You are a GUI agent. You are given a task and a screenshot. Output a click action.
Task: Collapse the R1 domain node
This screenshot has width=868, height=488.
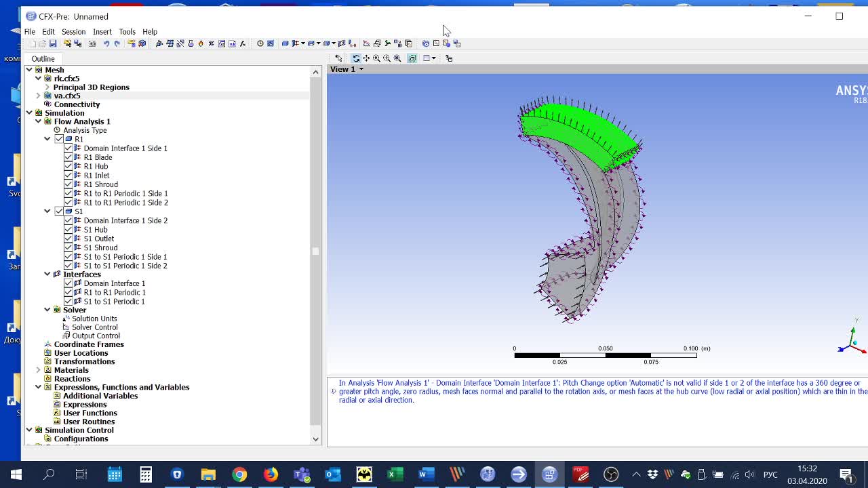click(x=47, y=139)
